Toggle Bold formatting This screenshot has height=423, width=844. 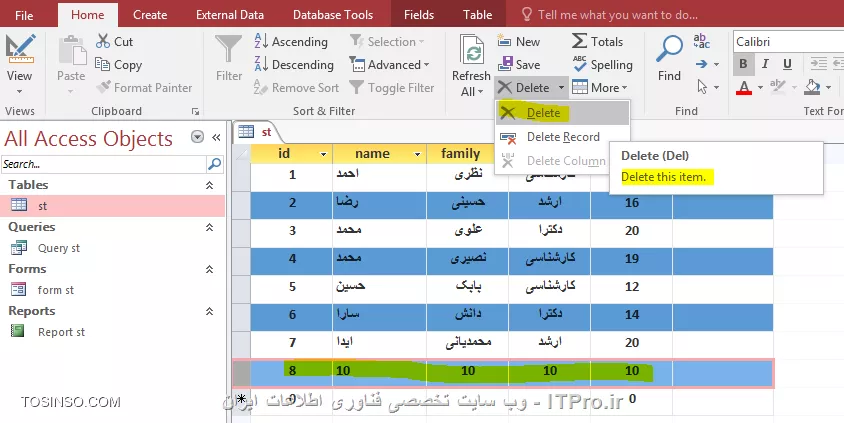(x=743, y=64)
